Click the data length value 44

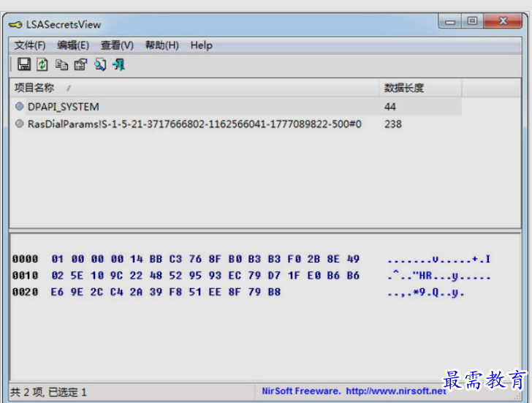(x=389, y=107)
